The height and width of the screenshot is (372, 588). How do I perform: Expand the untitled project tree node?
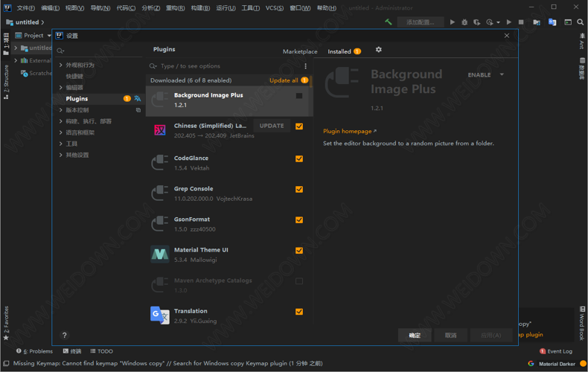click(16, 48)
